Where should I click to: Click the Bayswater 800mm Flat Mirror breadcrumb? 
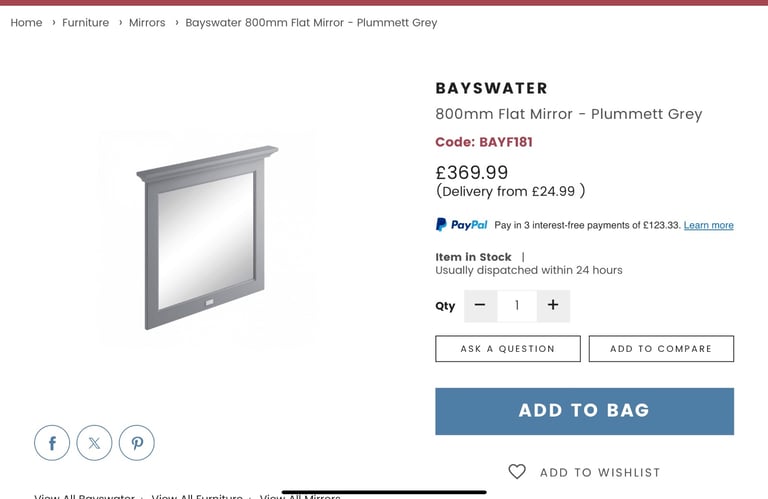click(311, 23)
